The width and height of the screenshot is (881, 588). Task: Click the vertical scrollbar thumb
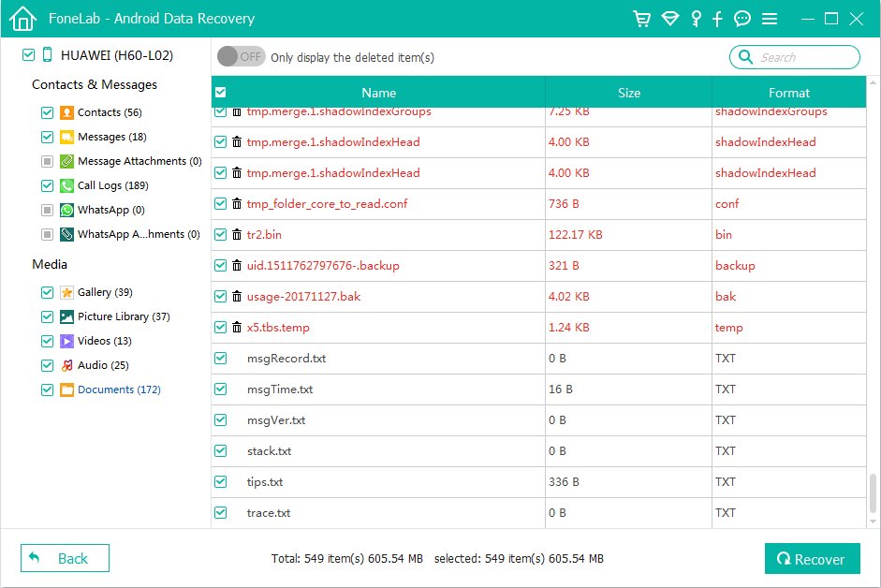(873, 492)
